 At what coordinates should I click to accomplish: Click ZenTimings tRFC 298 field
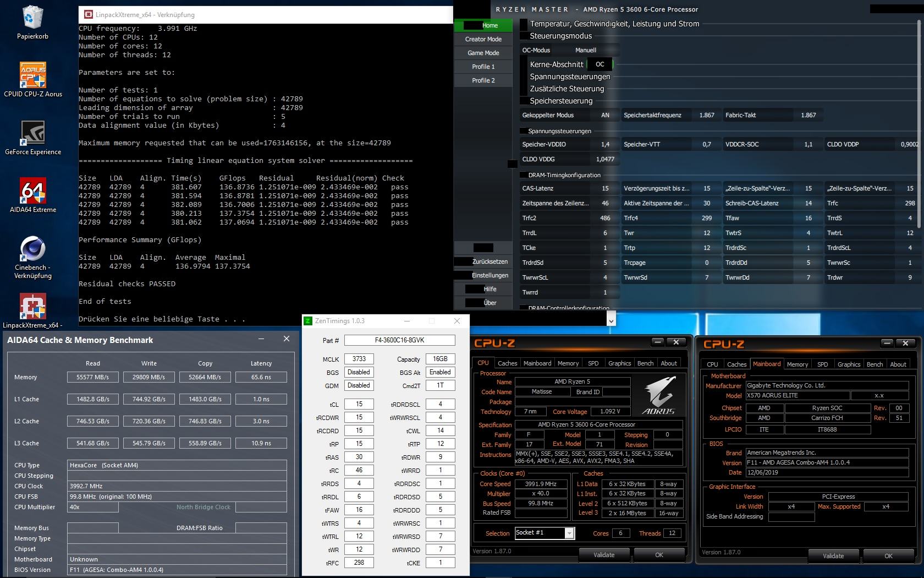[x=359, y=563]
